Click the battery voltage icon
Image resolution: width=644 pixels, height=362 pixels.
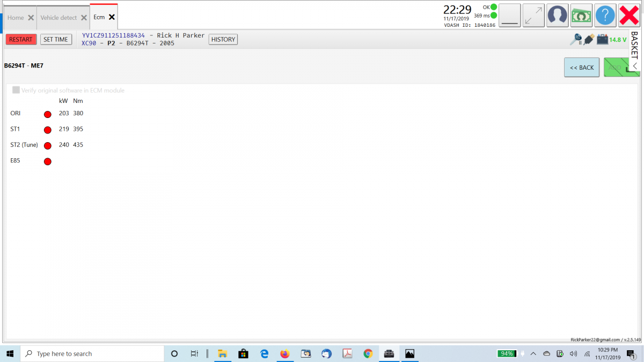pyautogui.click(x=603, y=39)
